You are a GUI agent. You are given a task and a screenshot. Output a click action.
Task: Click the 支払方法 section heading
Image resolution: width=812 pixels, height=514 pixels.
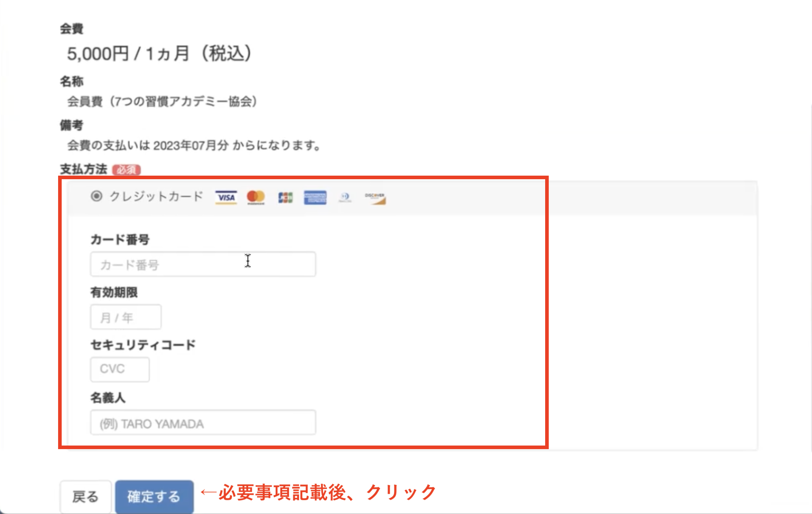84,169
